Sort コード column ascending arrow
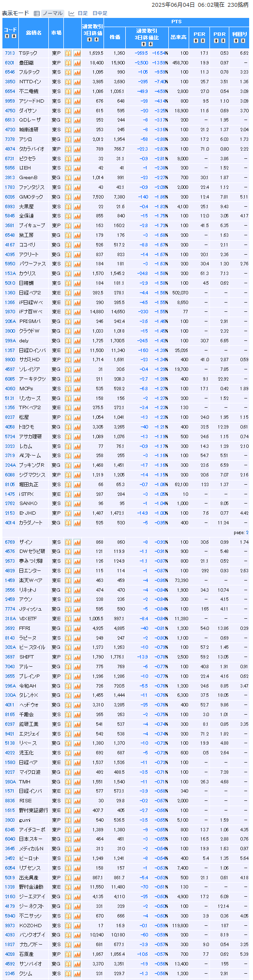 click(7, 37)
